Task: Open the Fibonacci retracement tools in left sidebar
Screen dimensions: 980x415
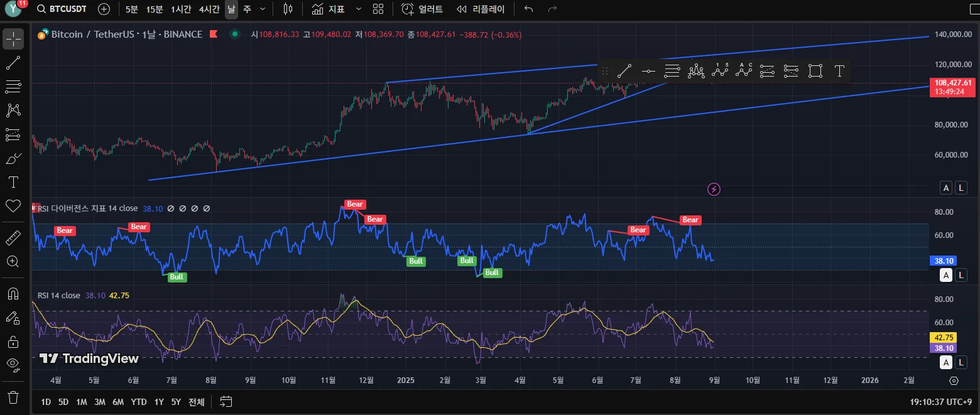Action: pos(13,87)
